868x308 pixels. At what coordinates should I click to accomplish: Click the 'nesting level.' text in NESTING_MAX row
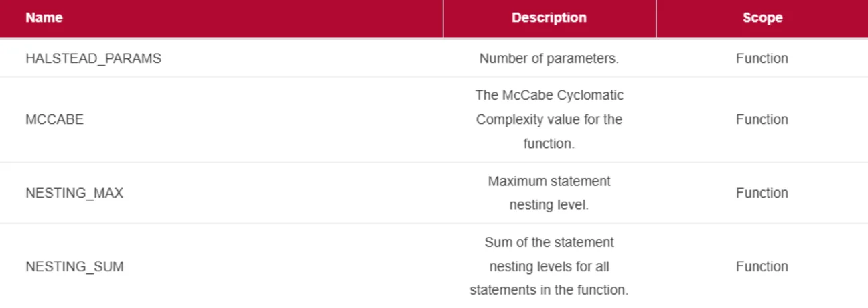pos(549,206)
